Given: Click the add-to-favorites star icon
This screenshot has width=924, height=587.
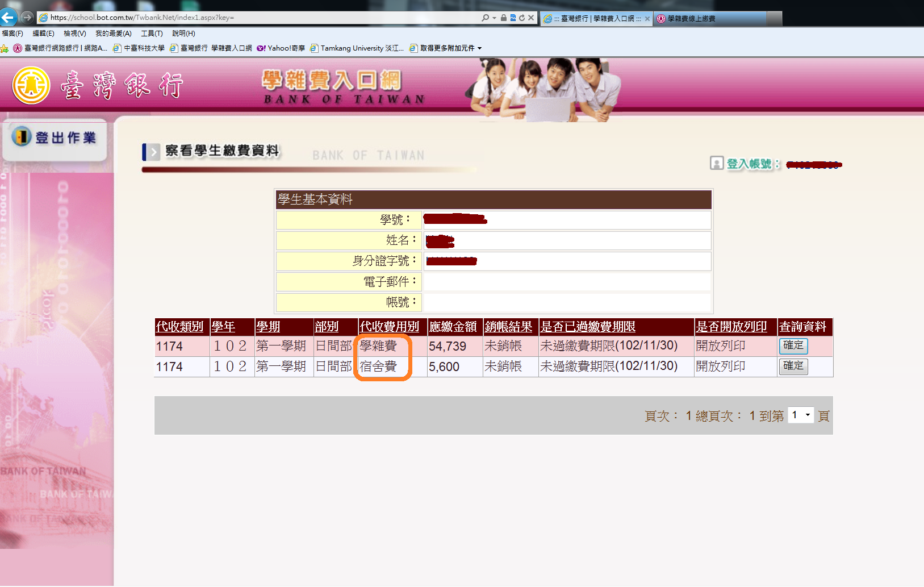Looking at the screenshot, I should click(5, 48).
